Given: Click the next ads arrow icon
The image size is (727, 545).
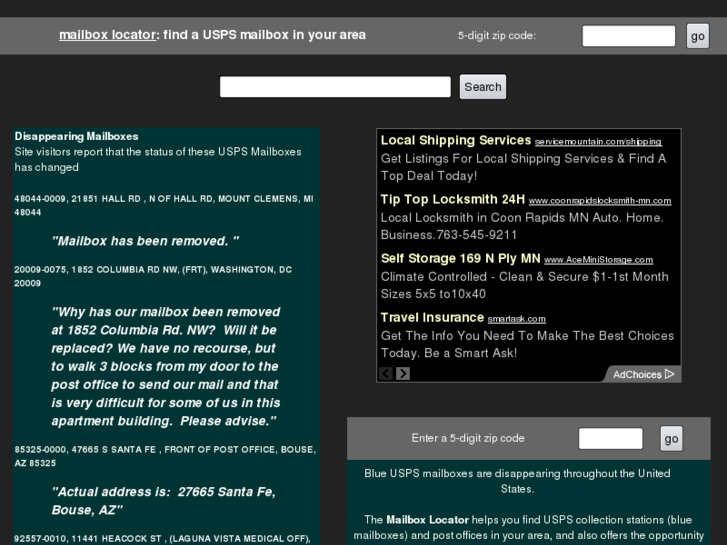Looking at the screenshot, I should pyautogui.click(x=403, y=373).
